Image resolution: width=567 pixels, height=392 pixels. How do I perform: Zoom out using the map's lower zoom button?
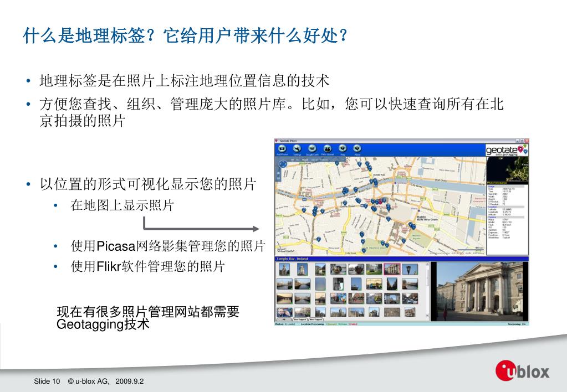[278, 178]
